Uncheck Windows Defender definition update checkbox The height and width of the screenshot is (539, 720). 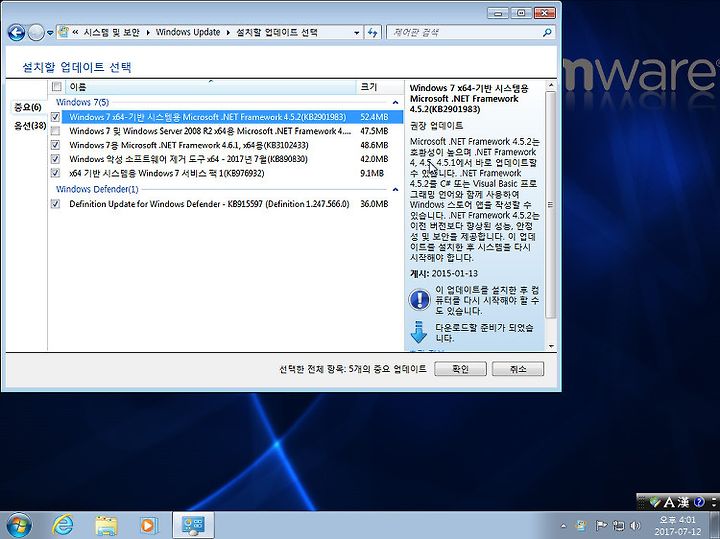tap(55, 204)
